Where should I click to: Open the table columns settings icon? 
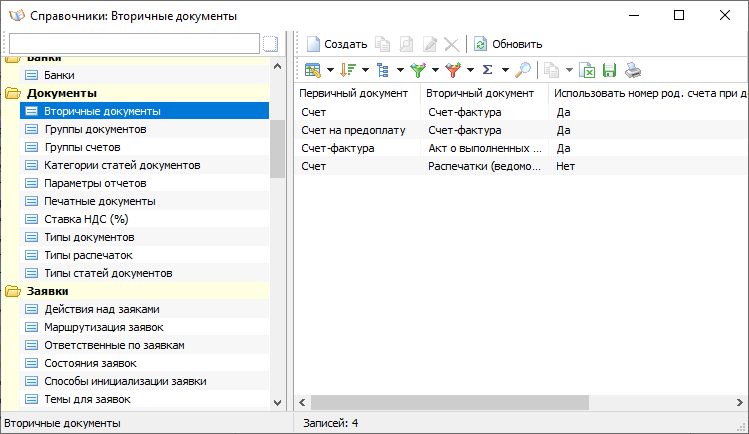tap(313, 70)
